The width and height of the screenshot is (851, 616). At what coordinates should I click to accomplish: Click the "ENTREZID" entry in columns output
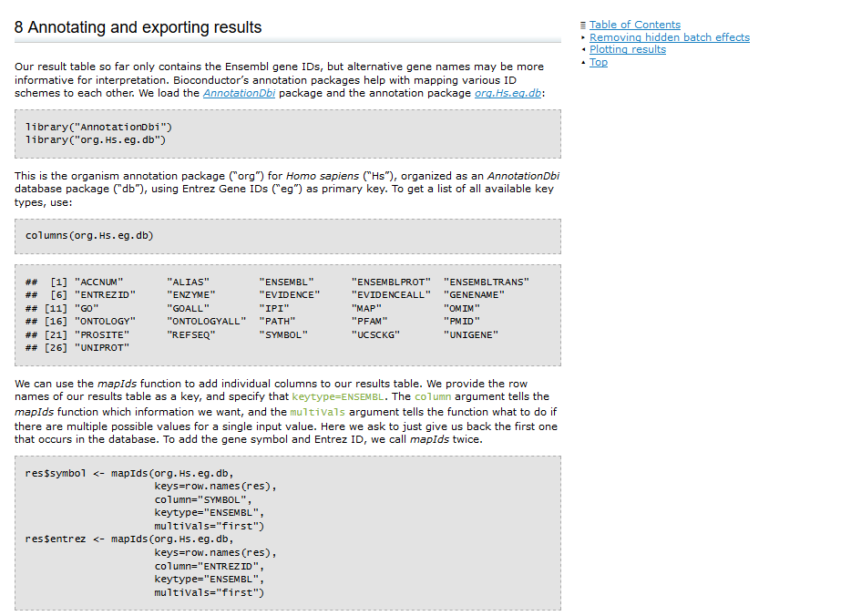(105, 295)
